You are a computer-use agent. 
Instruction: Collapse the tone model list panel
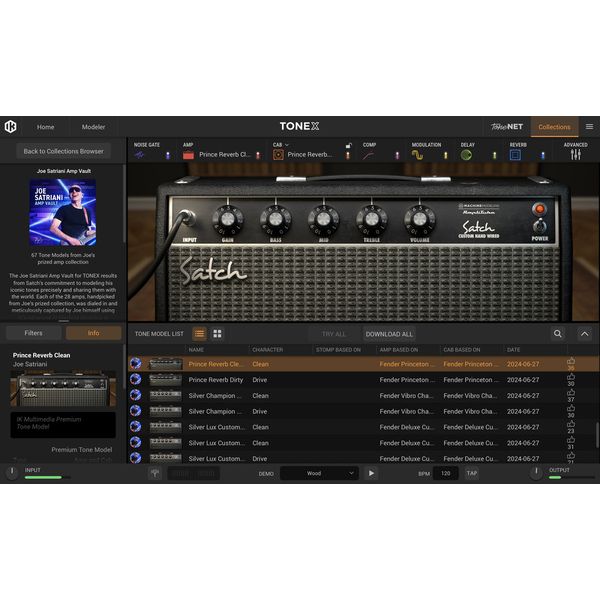click(585, 334)
